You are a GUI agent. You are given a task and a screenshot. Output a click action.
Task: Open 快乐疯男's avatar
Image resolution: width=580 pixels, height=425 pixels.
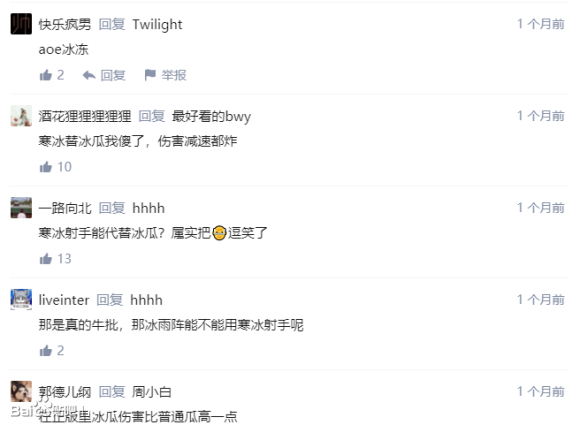pos(21,24)
